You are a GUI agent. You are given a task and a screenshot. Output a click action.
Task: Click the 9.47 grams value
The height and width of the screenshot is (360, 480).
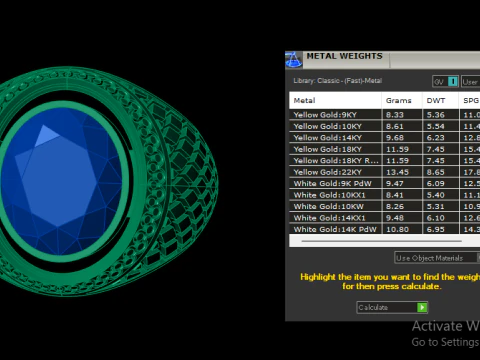(x=395, y=183)
